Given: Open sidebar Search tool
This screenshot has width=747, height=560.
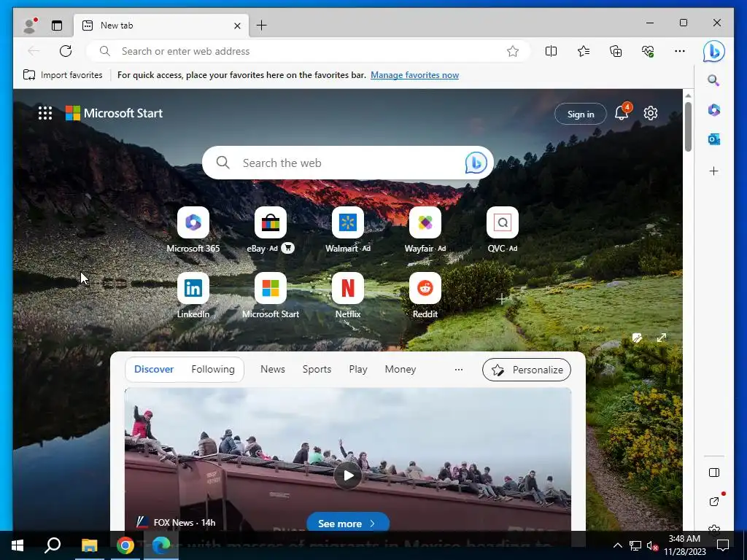Looking at the screenshot, I should click(x=713, y=80).
